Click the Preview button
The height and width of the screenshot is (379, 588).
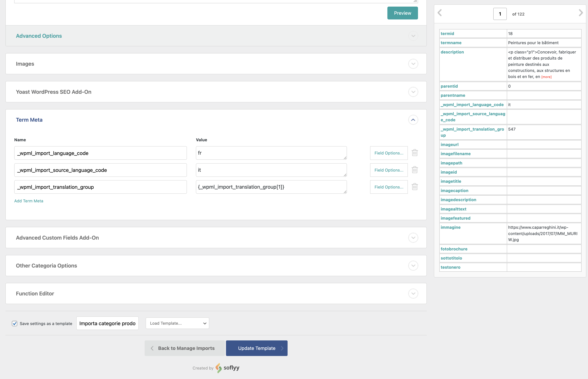402,13
